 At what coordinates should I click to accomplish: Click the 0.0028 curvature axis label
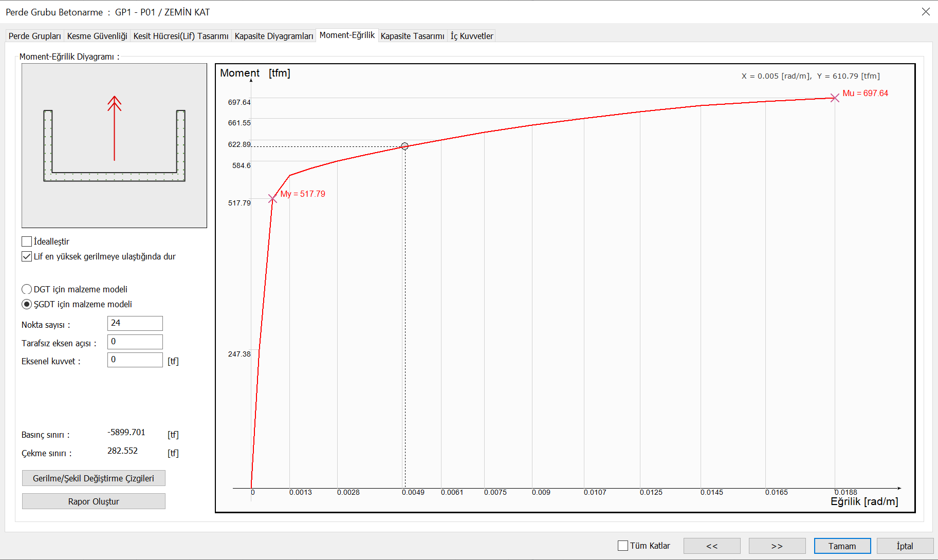coord(348,492)
